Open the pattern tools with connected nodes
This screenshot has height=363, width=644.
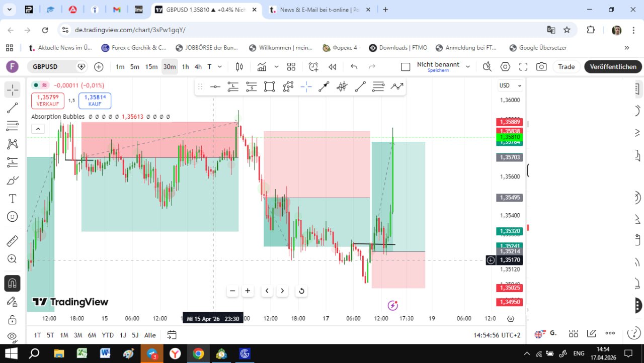(x=12, y=144)
